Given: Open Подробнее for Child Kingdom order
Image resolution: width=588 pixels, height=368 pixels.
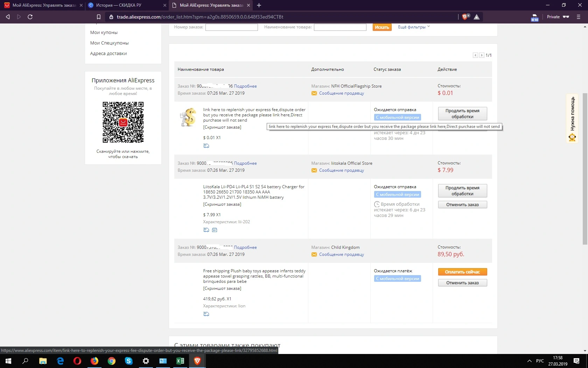Looking at the screenshot, I should click(245, 247).
